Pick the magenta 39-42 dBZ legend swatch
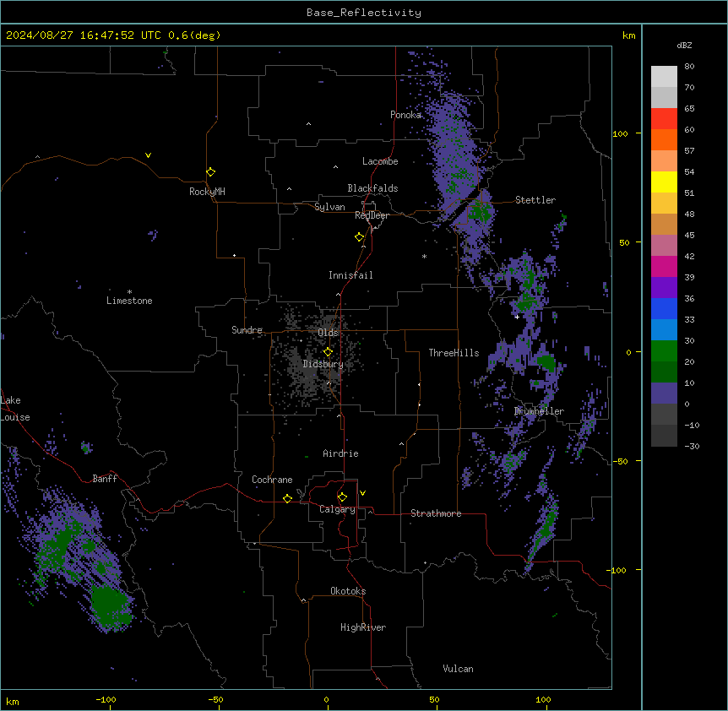Viewport: 728px width, 711px height. pos(664,266)
